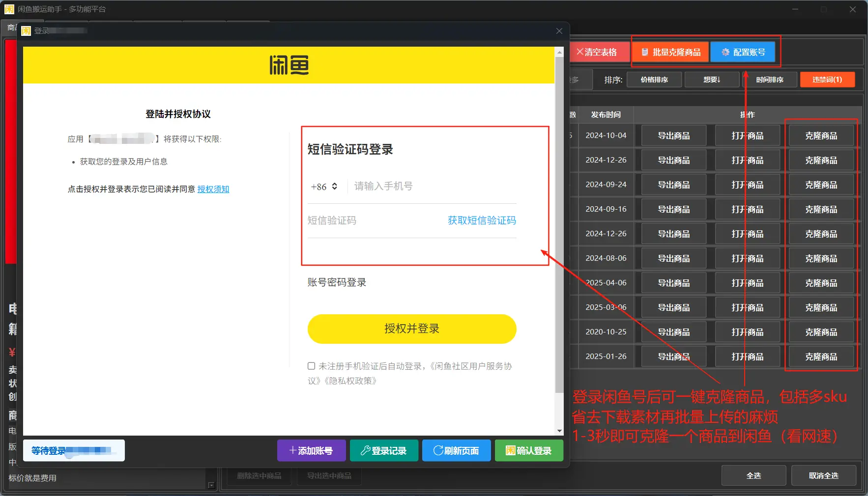Click 打开商品 in the 2024-10-04 row

click(748, 136)
